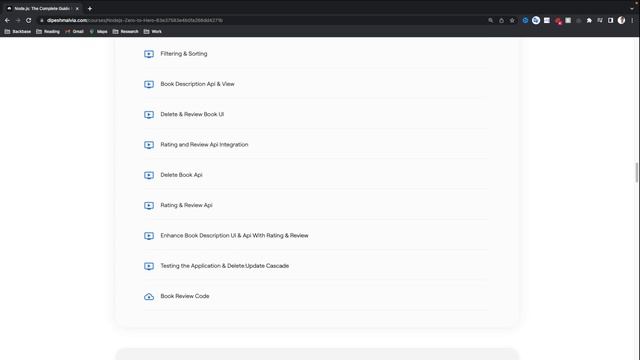
Task: Reload the page with the refresh icon
Action: point(29,20)
